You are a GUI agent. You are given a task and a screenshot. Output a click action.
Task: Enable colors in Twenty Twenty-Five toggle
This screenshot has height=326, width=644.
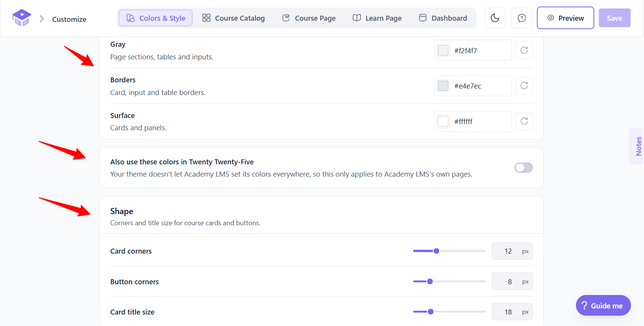[523, 167]
